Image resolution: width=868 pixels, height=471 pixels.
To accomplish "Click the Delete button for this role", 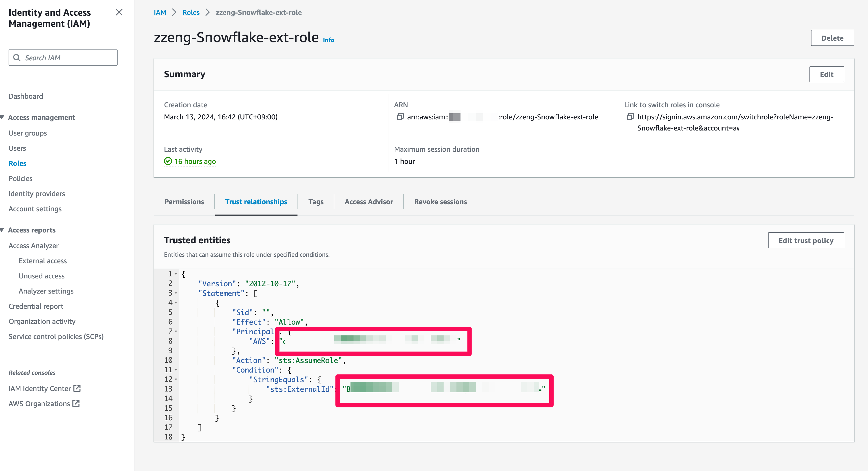I will [x=832, y=38].
